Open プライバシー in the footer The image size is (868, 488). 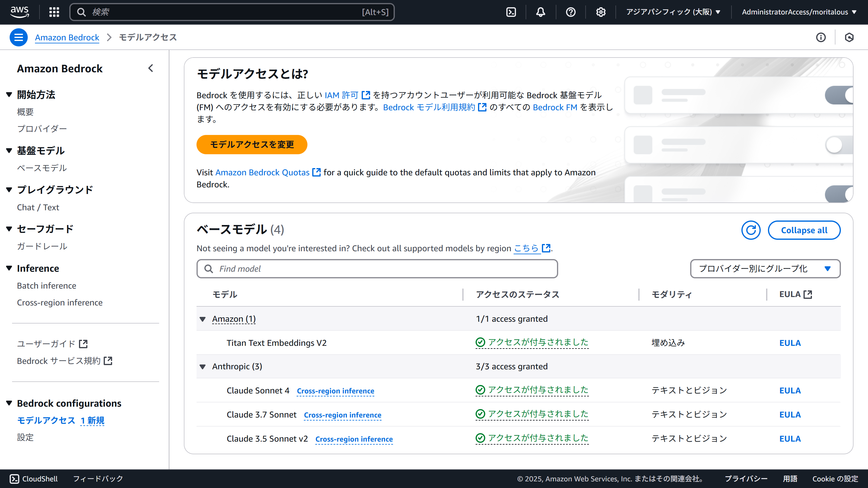point(746,479)
